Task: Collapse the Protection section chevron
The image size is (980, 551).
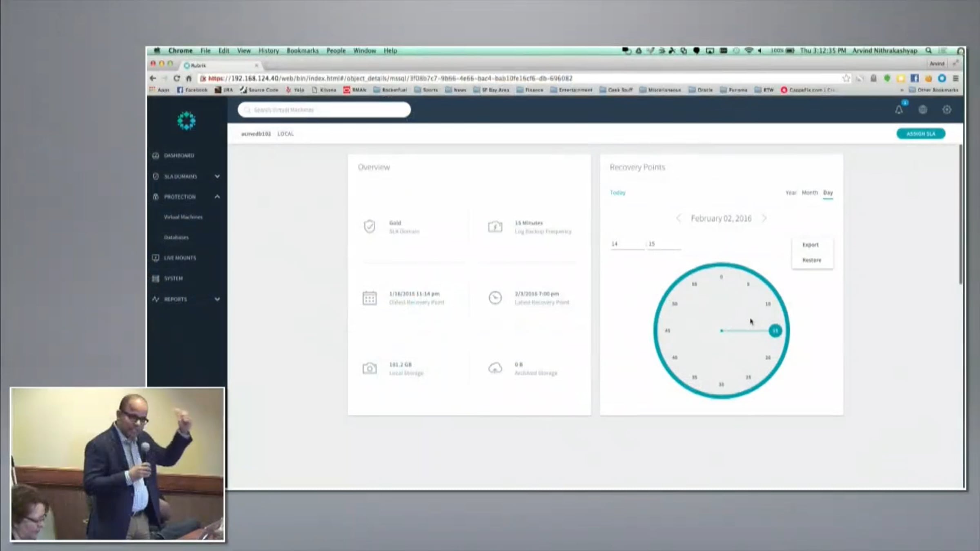Action: (217, 197)
